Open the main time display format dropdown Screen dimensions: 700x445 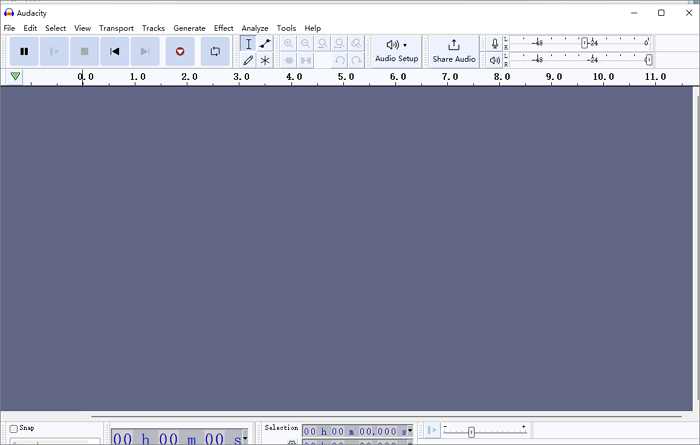pos(242,438)
